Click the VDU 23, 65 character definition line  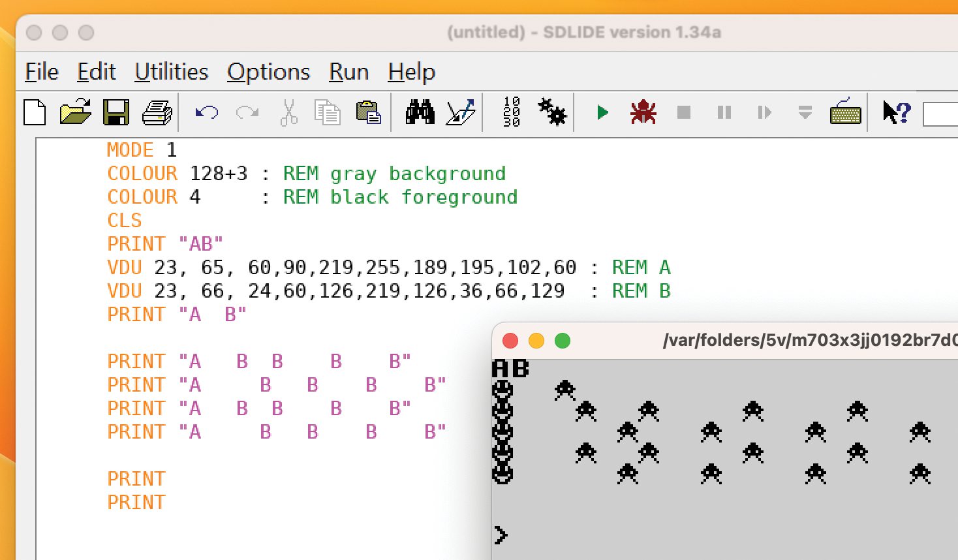[341, 268]
